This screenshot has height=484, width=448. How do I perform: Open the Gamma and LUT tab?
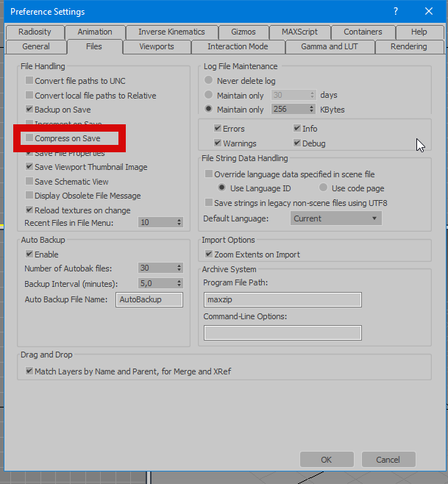point(330,46)
